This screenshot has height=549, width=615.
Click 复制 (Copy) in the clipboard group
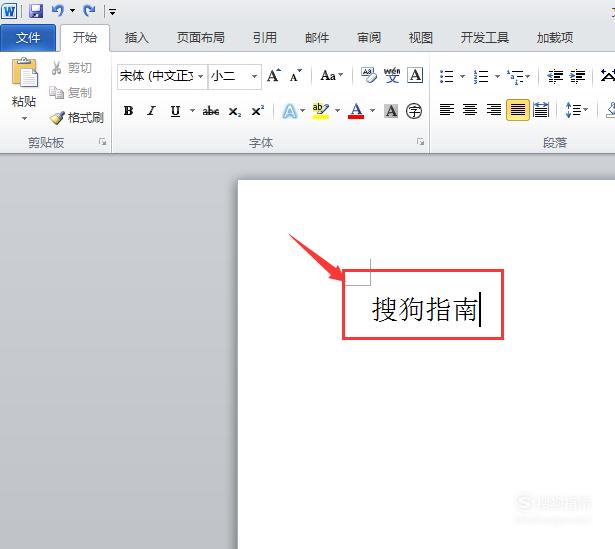71,93
